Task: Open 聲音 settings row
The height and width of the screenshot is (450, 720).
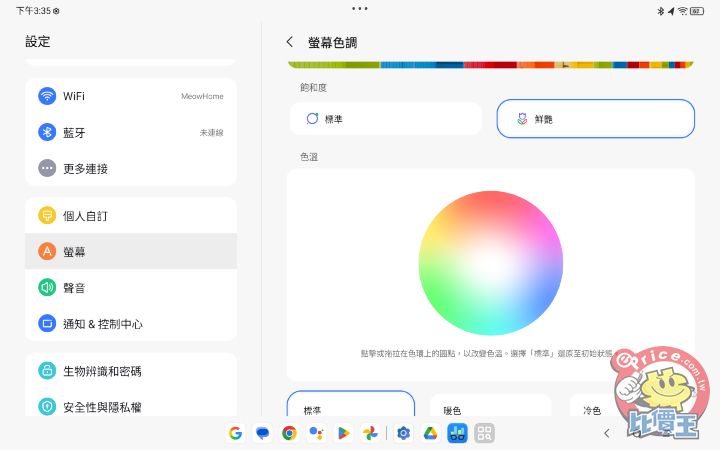Action: (x=131, y=287)
